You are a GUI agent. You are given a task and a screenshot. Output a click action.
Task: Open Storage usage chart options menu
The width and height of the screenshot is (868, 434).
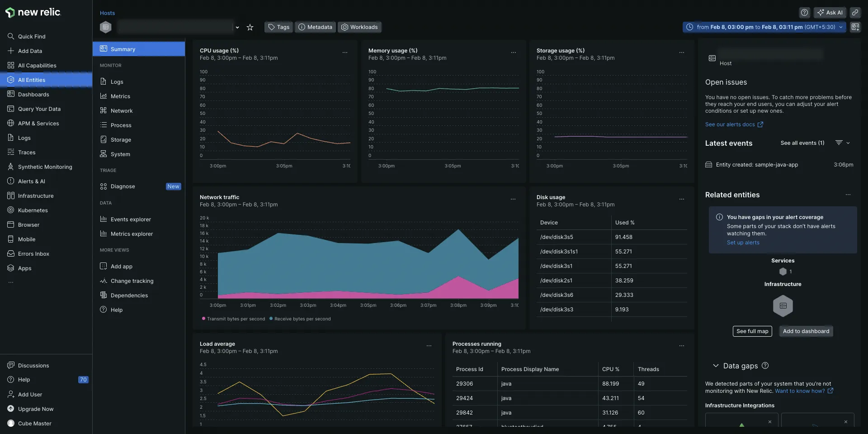[682, 52]
